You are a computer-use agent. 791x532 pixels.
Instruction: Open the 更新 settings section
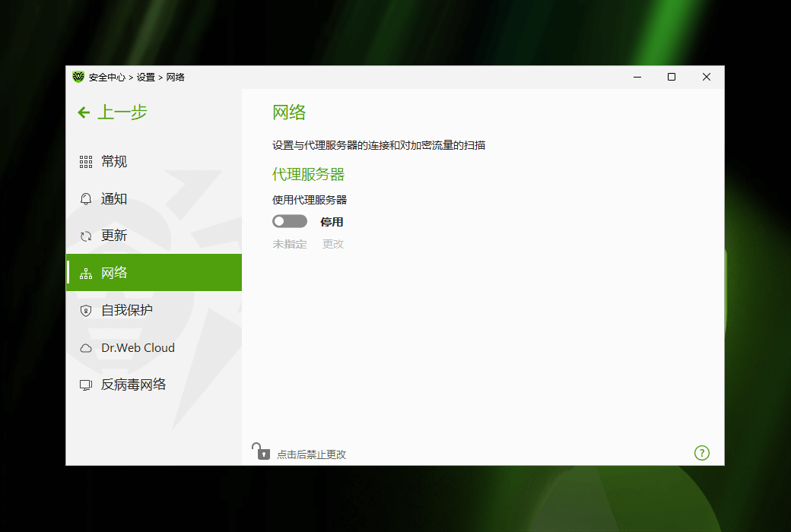coord(154,236)
